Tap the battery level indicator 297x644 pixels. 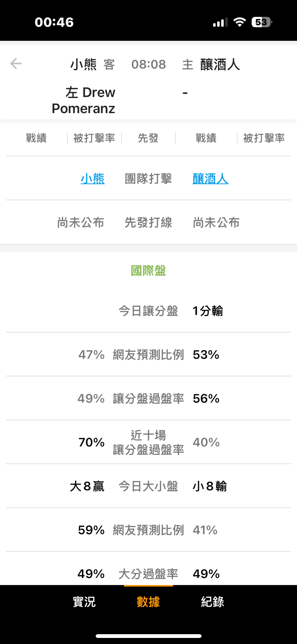click(262, 22)
